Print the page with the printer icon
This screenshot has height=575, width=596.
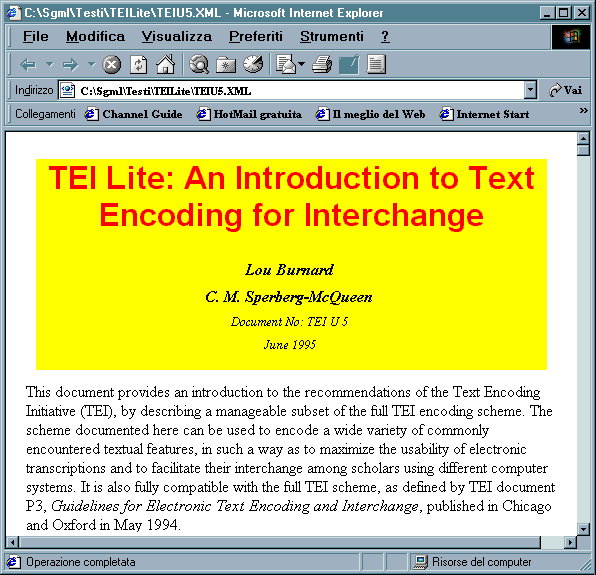pyautogui.click(x=322, y=64)
